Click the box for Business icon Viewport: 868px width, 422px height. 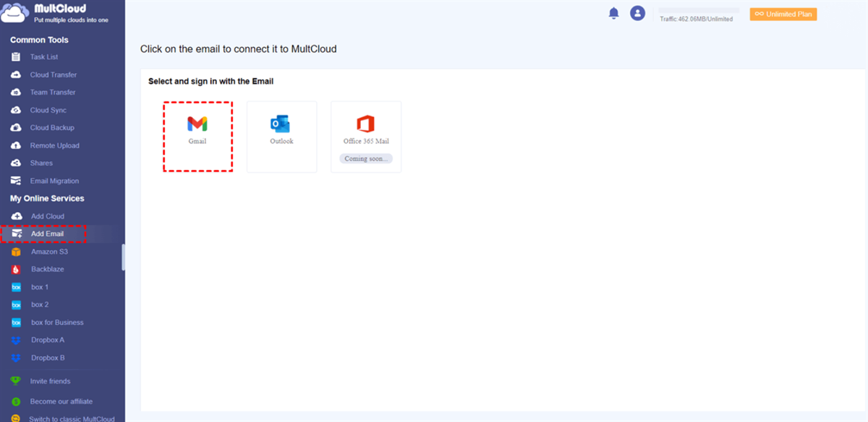(17, 323)
